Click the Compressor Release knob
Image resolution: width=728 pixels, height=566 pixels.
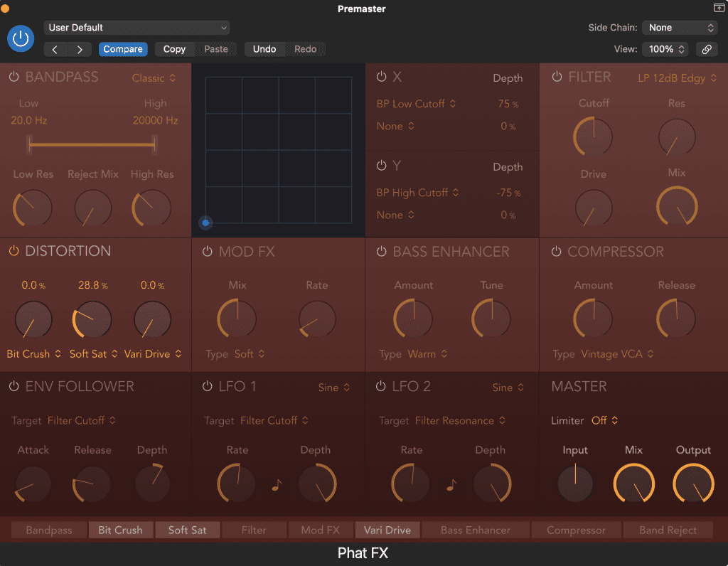click(676, 319)
